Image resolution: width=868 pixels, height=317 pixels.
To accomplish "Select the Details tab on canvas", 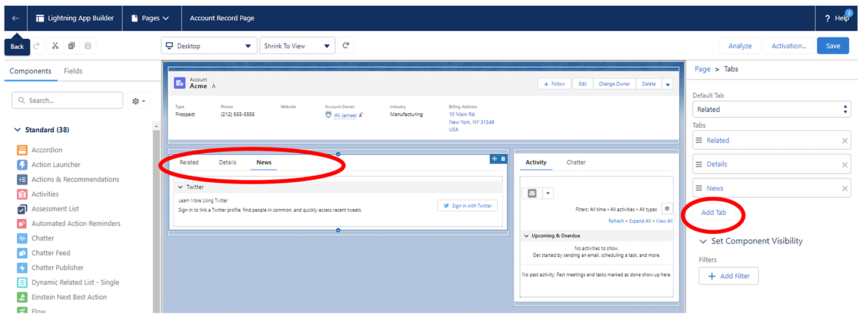I will pos(227,163).
